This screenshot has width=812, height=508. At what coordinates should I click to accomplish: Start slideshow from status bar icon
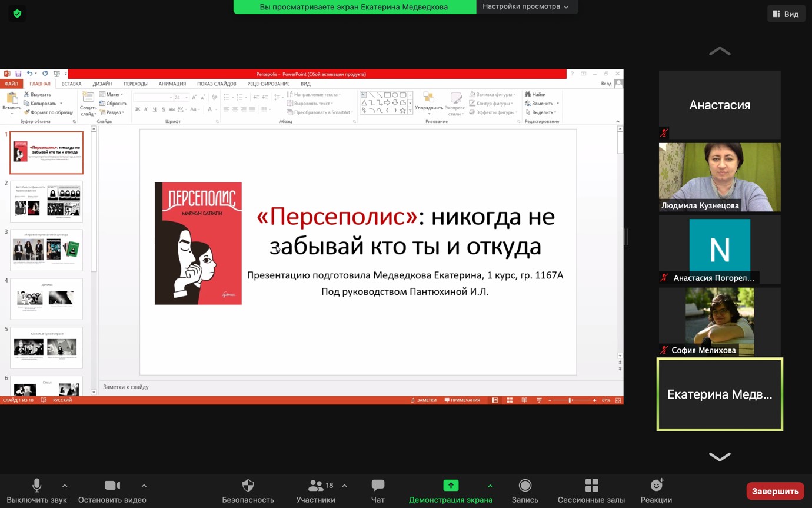pos(539,400)
